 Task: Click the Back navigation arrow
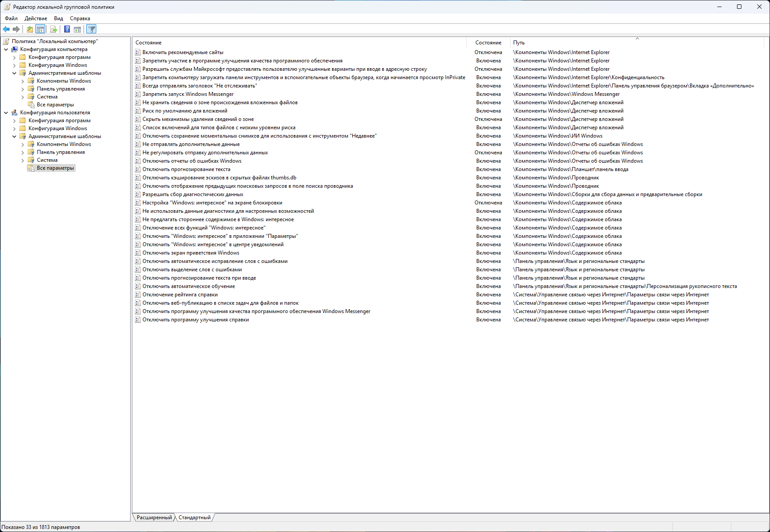click(x=6, y=29)
